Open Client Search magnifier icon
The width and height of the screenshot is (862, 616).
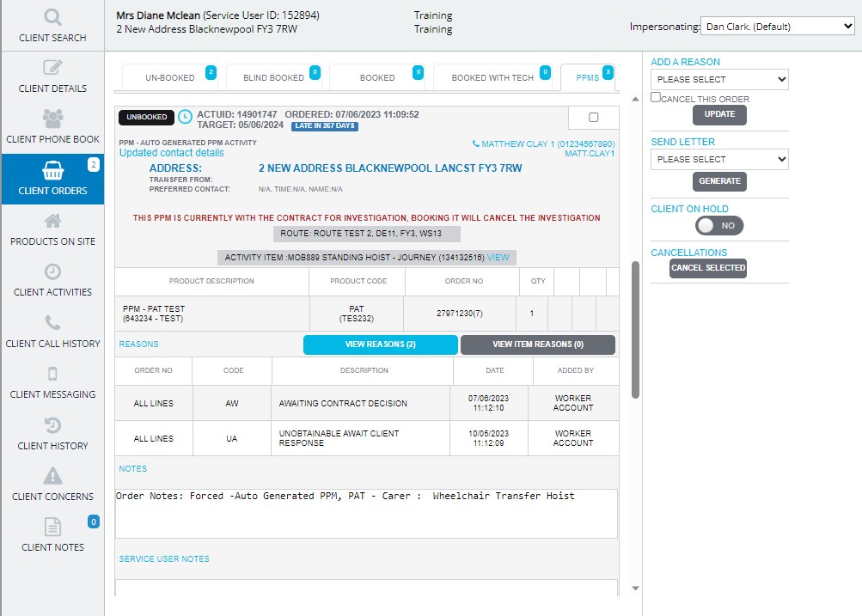coord(52,17)
